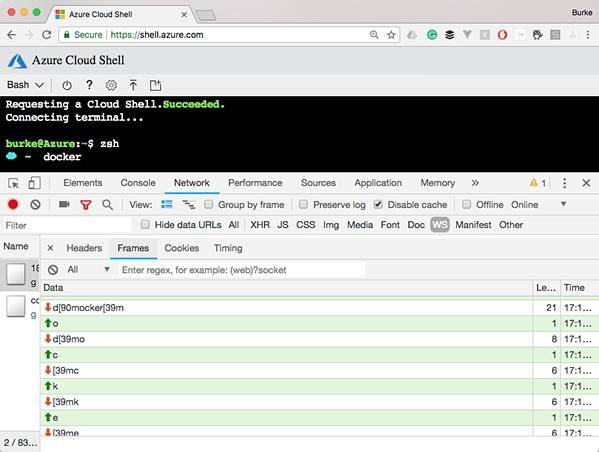Open the Opera-style red extension icon
The width and height of the screenshot is (599, 452).
(502, 35)
